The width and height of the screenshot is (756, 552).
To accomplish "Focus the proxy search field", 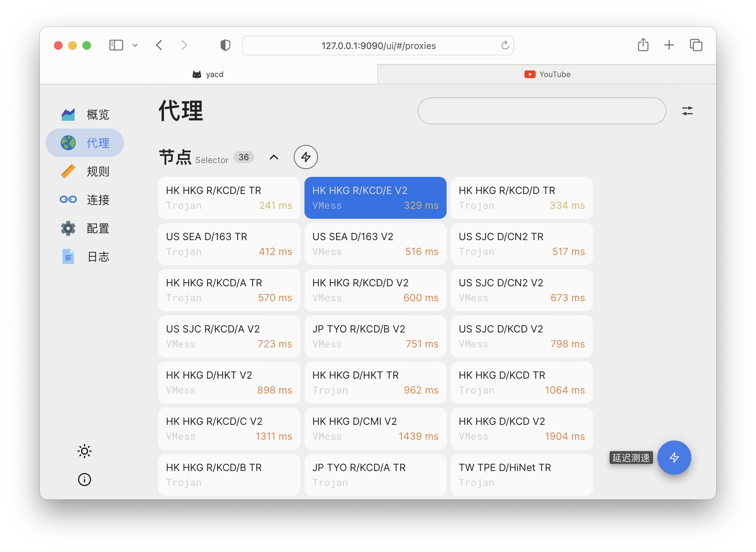I will point(542,111).
